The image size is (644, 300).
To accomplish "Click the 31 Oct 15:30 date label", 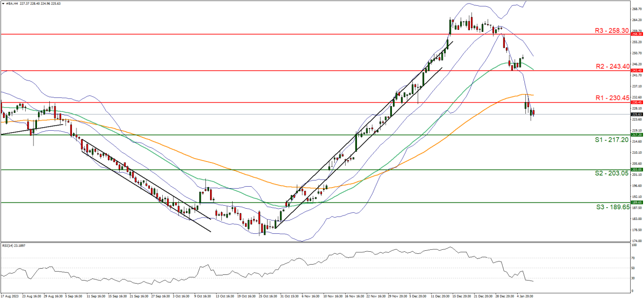I will (290, 296).
